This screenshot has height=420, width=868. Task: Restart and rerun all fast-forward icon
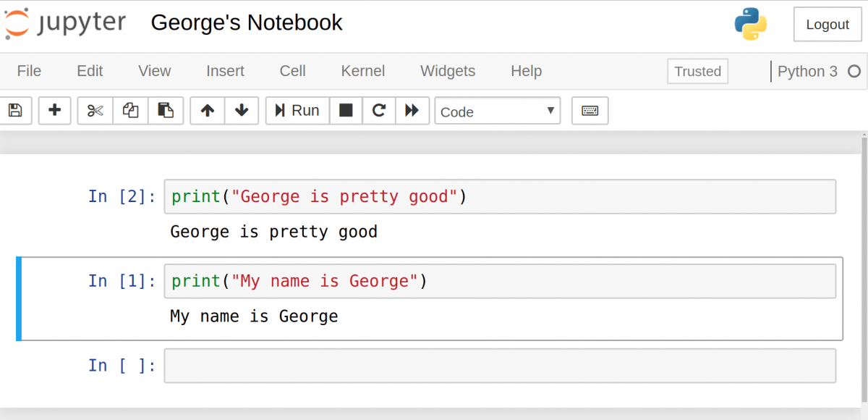[x=412, y=111]
